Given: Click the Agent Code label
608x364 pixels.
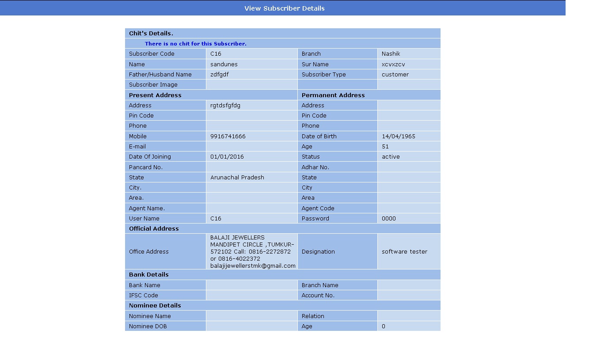Looking at the screenshot, I should [x=318, y=209].
